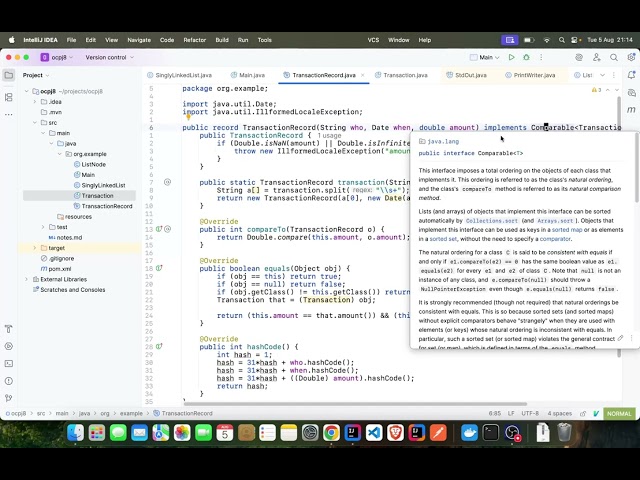
Task: Open Search Everywhere magnifier icon
Action: pos(614,58)
